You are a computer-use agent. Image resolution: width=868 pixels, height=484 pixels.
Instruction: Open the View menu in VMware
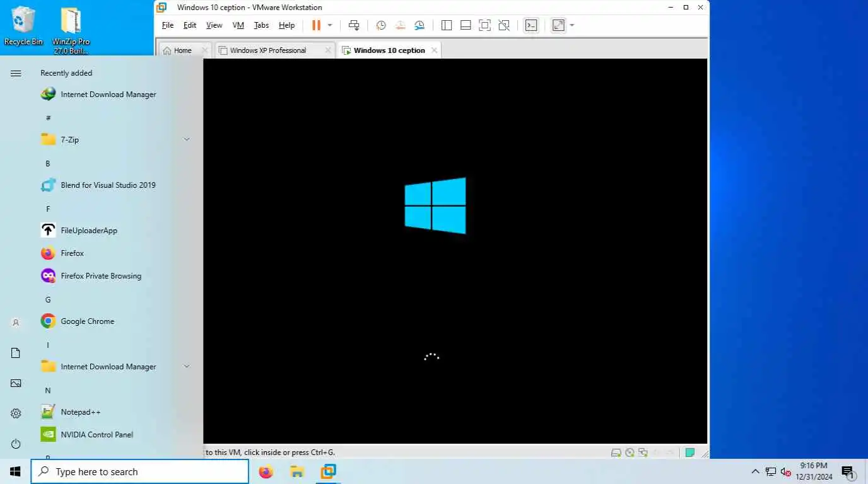click(x=214, y=25)
